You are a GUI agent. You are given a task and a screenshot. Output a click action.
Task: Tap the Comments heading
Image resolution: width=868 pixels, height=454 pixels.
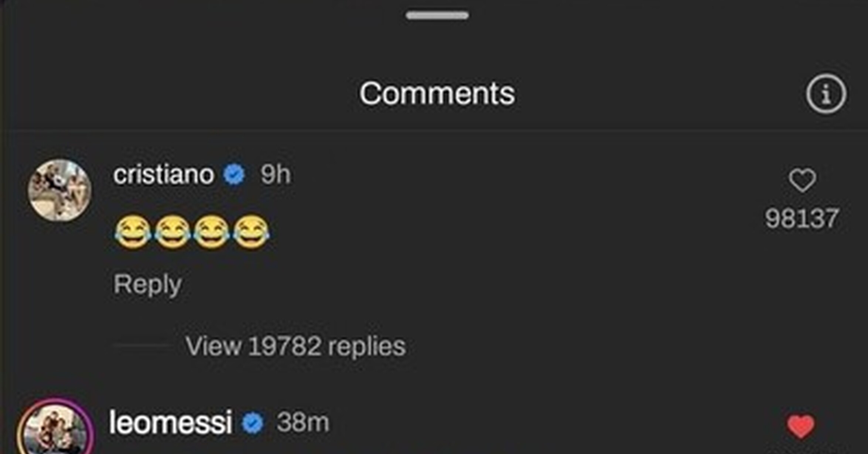(x=437, y=94)
